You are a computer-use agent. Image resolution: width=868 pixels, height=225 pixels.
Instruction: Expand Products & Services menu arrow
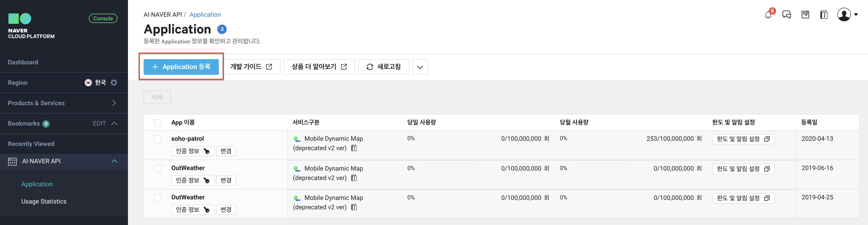point(114,103)
